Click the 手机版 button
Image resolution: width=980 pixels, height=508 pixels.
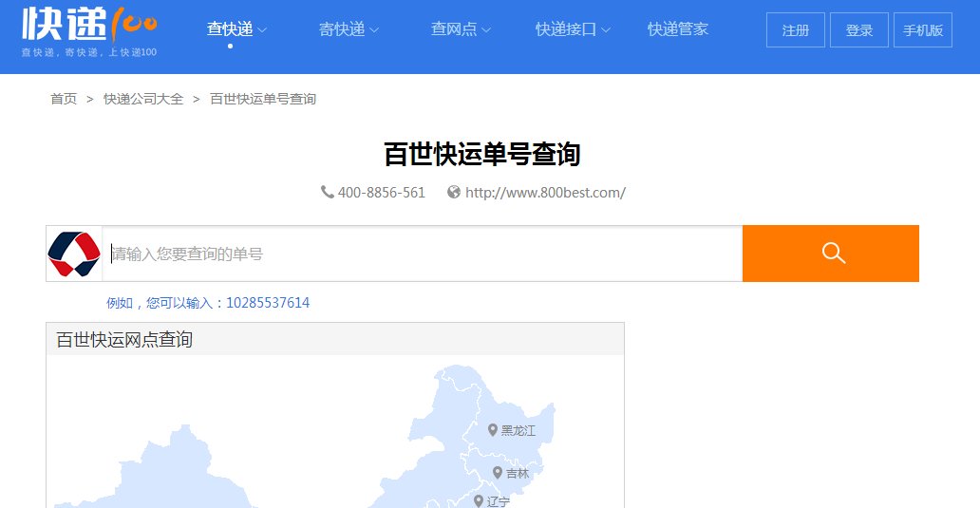point(923,30)
